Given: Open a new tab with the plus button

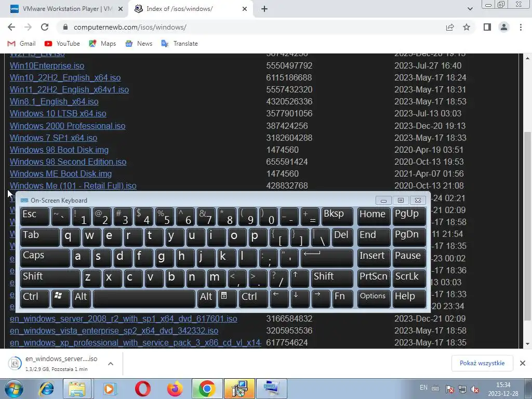Looking at the screenshot, I should click(x=264, y=9).
